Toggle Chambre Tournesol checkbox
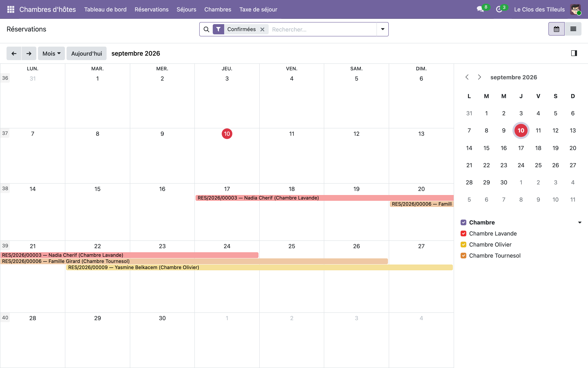 463,256
